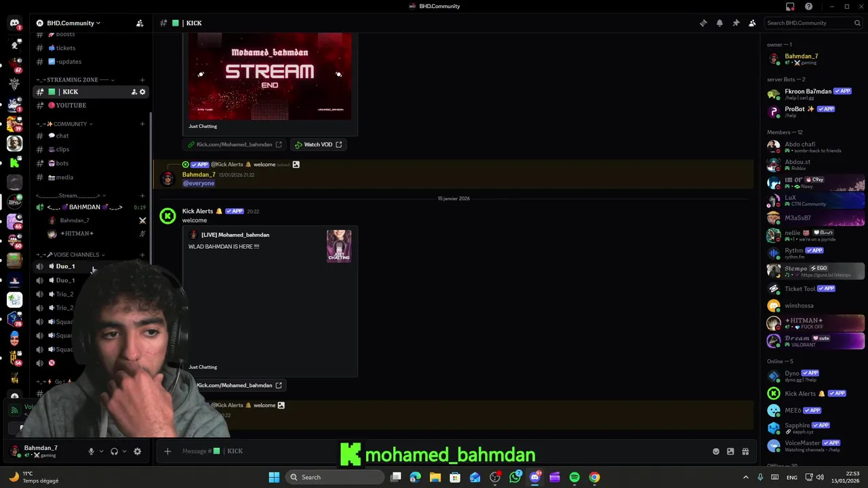
Task: Open Abdo chafi member profile
Action: pos(814,147)
